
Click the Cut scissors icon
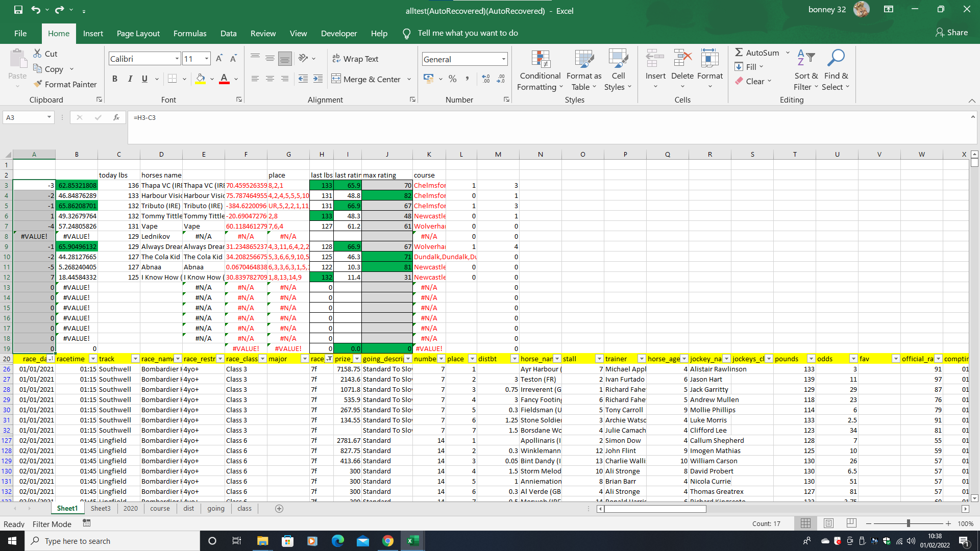pos(37,54)
